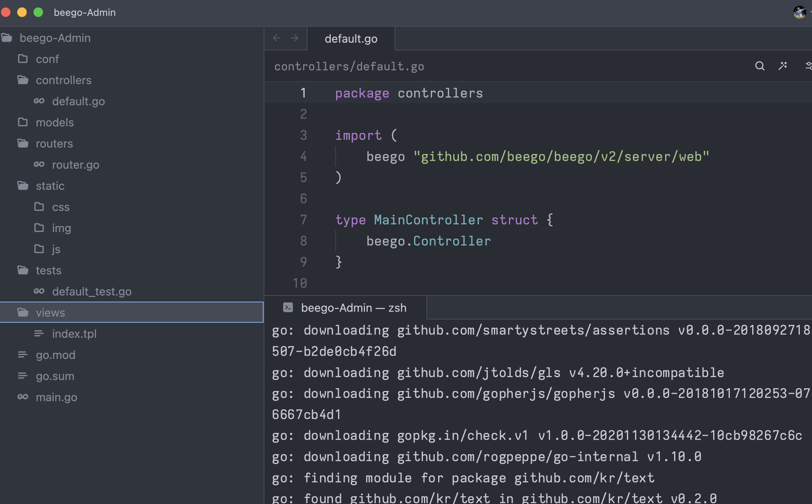The width and height of the screenshot is (812, 504).
Task: Switch to the default.go editor tab
Action: 351,39
